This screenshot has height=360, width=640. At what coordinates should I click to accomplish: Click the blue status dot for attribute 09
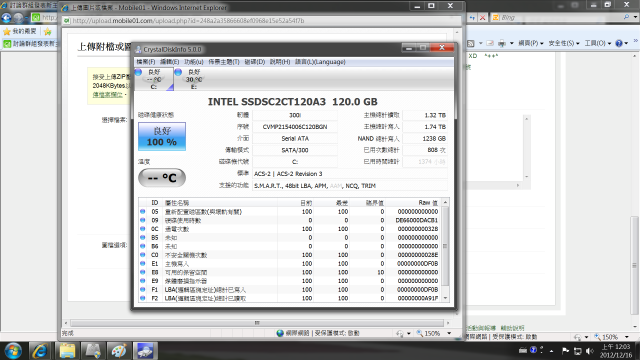[142, 220]
